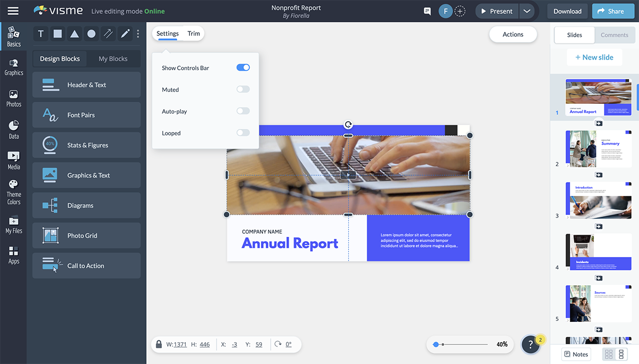Screen dimensions: 639x364
Task: Open the Actions menu
Action: [513, 34]
